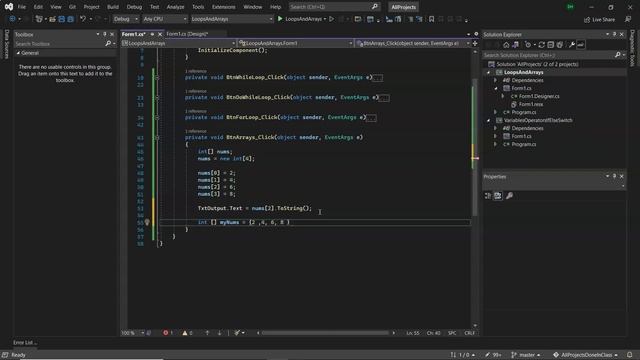Screen dimensions: 640x360
Task: Click the main Search (Ctrl+Q) box
Action: coord(334,7)
